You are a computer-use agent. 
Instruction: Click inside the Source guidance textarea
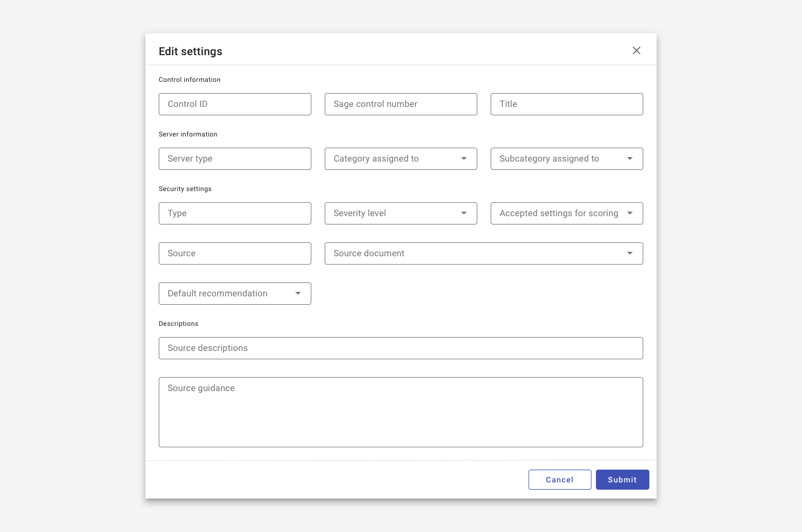(401, 412)
